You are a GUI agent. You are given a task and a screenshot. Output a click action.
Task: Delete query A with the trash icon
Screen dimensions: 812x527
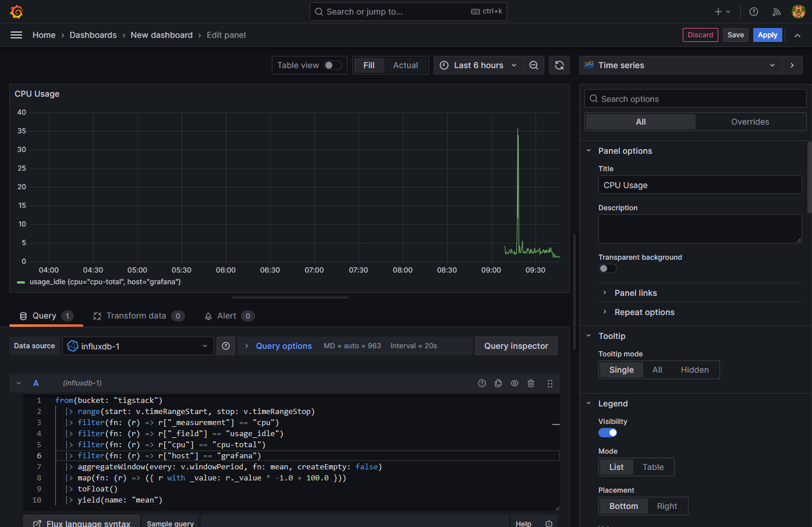pyautogui.click(x=530, y=383)
